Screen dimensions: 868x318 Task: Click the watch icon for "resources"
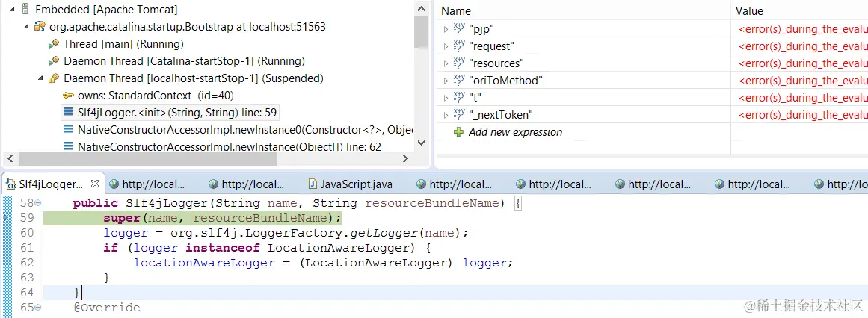(x=459, y=63)
